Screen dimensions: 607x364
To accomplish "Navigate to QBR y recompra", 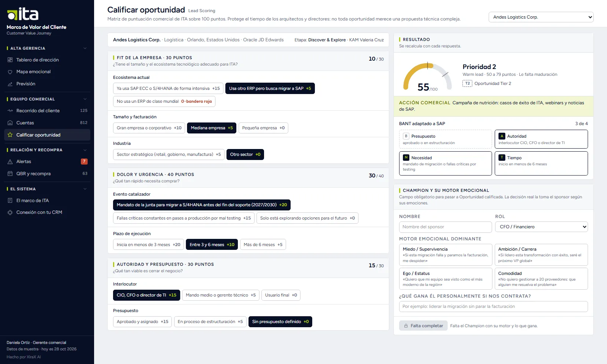I will [47, 174].
